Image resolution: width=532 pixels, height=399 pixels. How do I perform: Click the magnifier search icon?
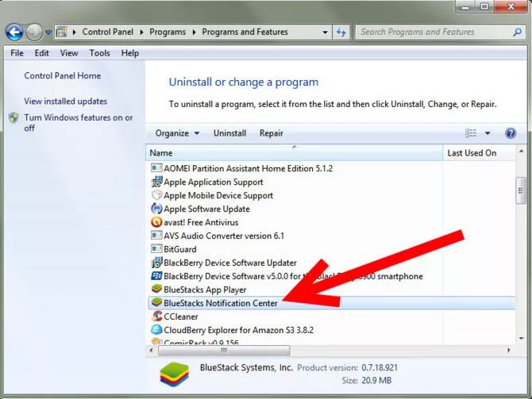tap(518, 32)
